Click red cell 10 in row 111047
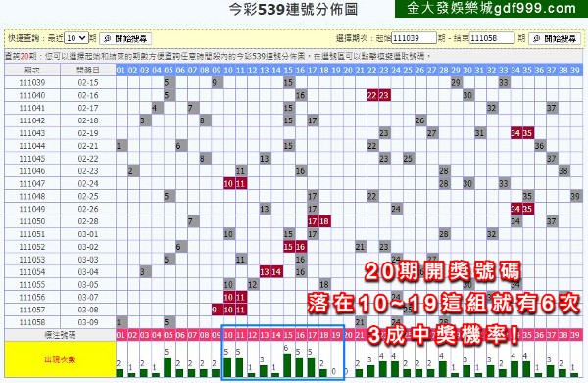The image size is (588, 383). (x=228, y=183)
